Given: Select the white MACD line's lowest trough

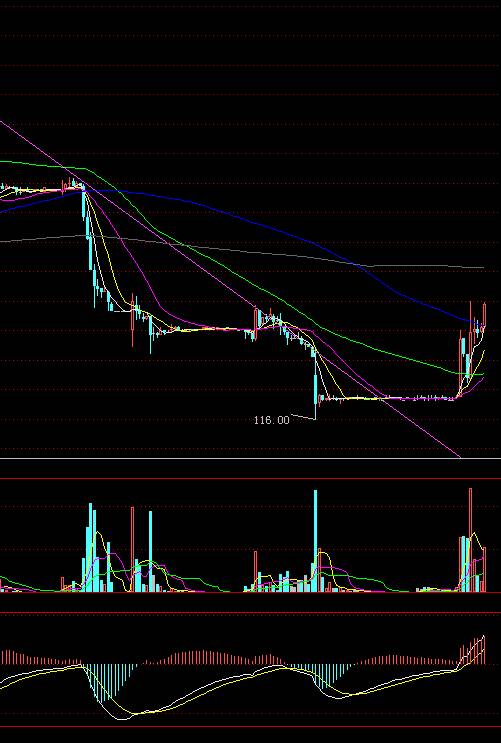Looking at the screenshot, I should point(122,719).
